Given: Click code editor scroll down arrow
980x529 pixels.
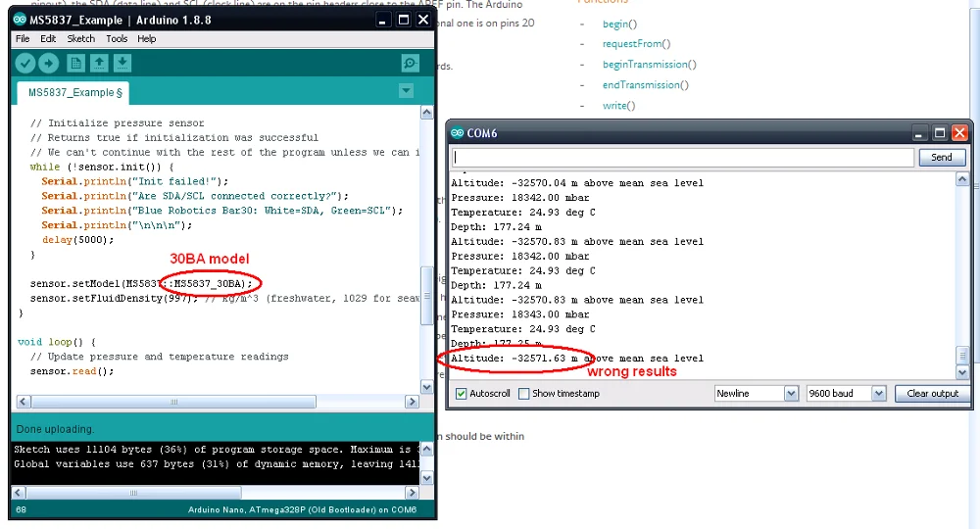Looking at the screenshot, I should (x=427, y=387).
